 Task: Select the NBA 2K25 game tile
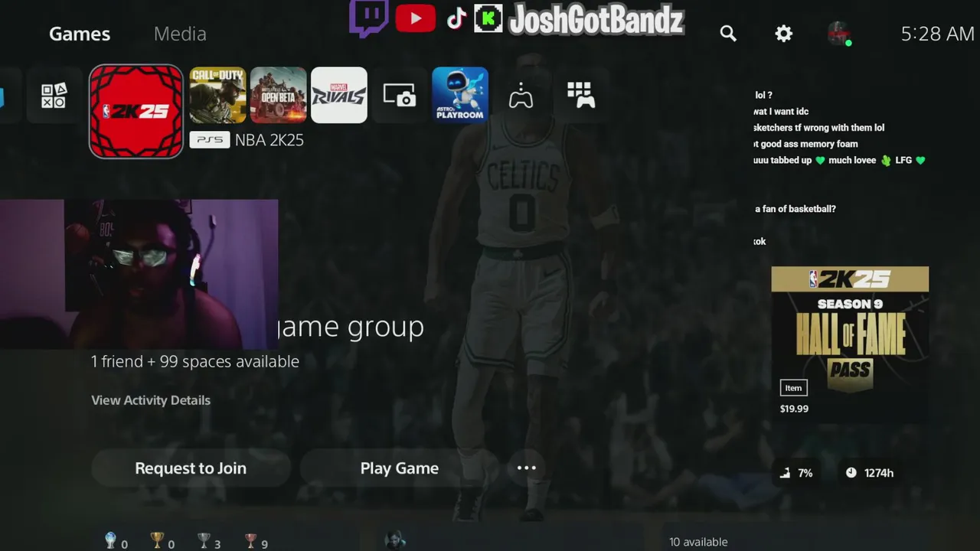pos(136,112)
